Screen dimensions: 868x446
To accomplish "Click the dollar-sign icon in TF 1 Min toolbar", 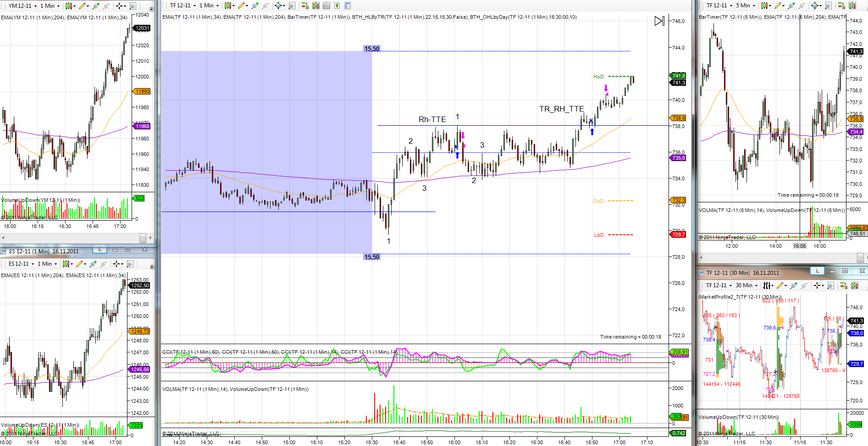I will [337, 6].
